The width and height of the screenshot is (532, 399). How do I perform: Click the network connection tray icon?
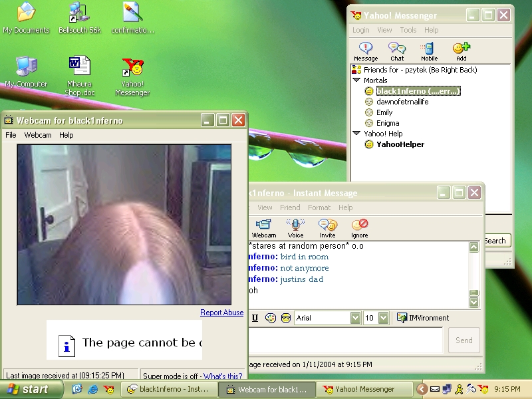click(x=447, y=389)
